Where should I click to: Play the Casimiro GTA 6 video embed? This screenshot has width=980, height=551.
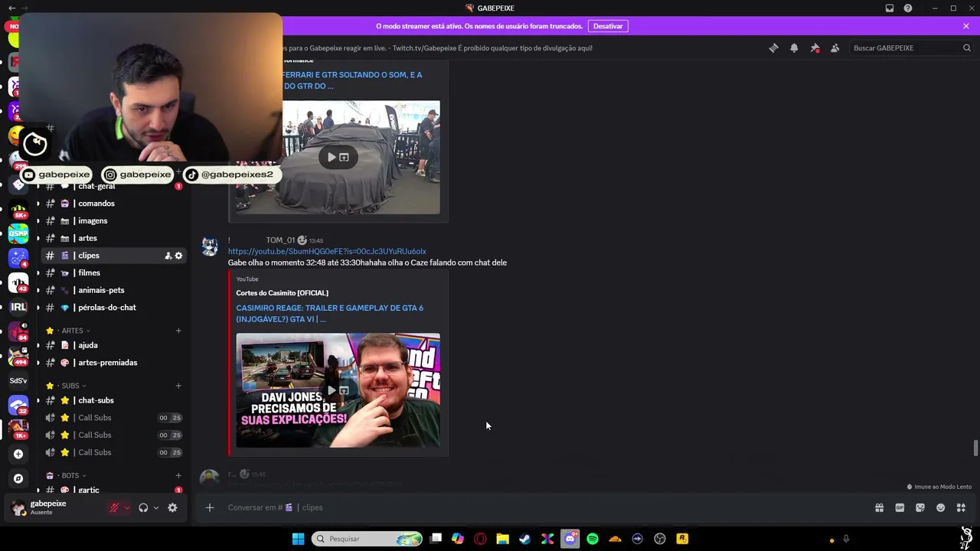click(x=332, y=390)
